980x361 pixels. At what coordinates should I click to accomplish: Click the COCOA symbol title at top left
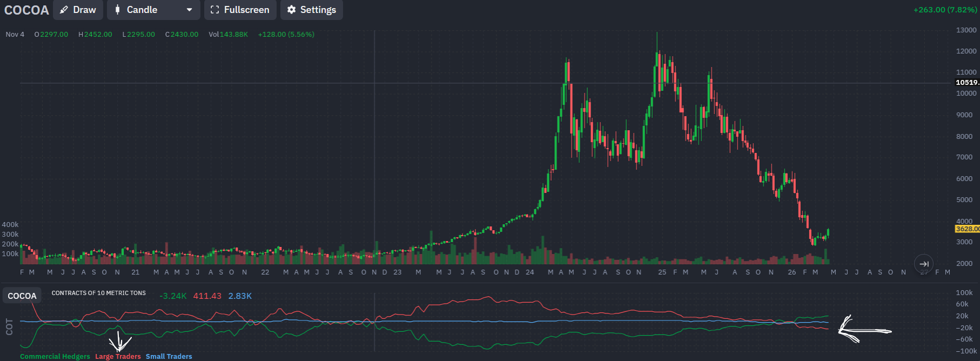pos(26,10)
